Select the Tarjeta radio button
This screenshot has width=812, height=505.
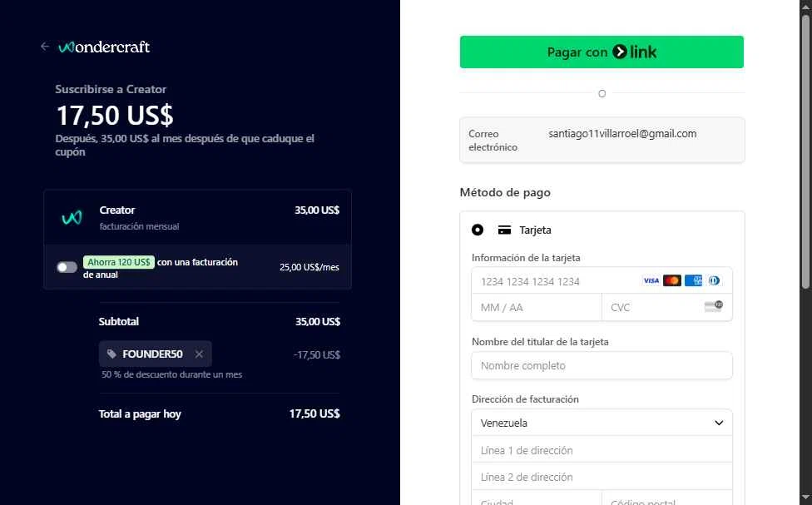point(478,230)
